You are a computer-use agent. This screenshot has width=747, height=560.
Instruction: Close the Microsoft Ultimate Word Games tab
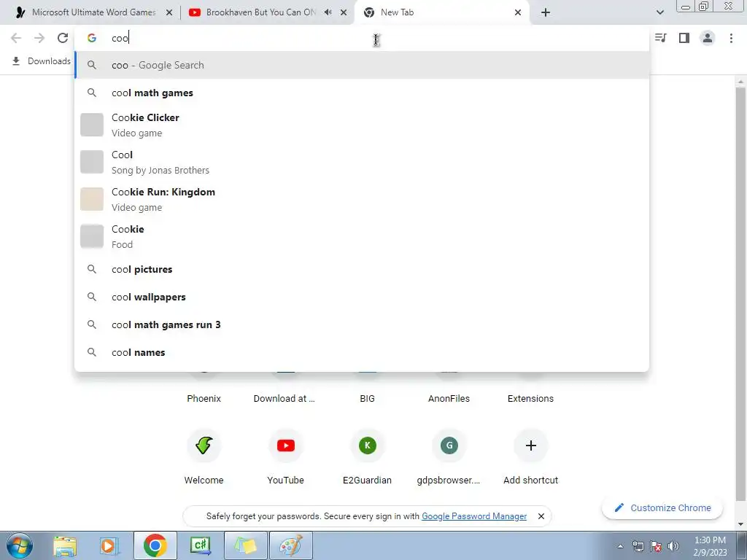pyautogui.click(x=169, y=13)
